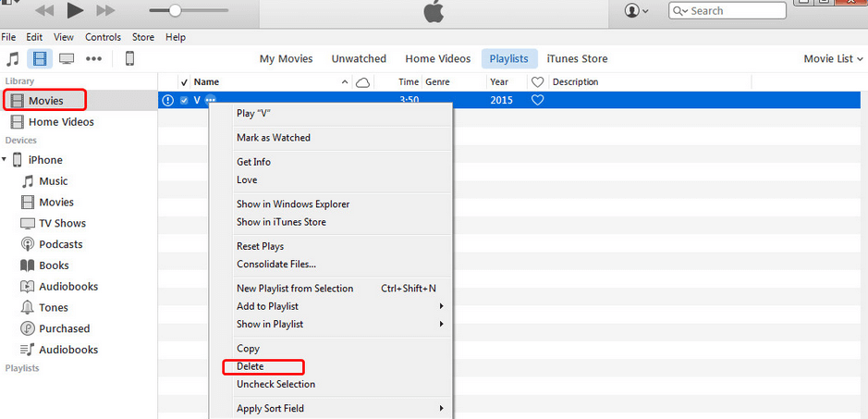Screen dimensions: 868x419
Task: Click the three-dots More media icon
Action: 93,58
